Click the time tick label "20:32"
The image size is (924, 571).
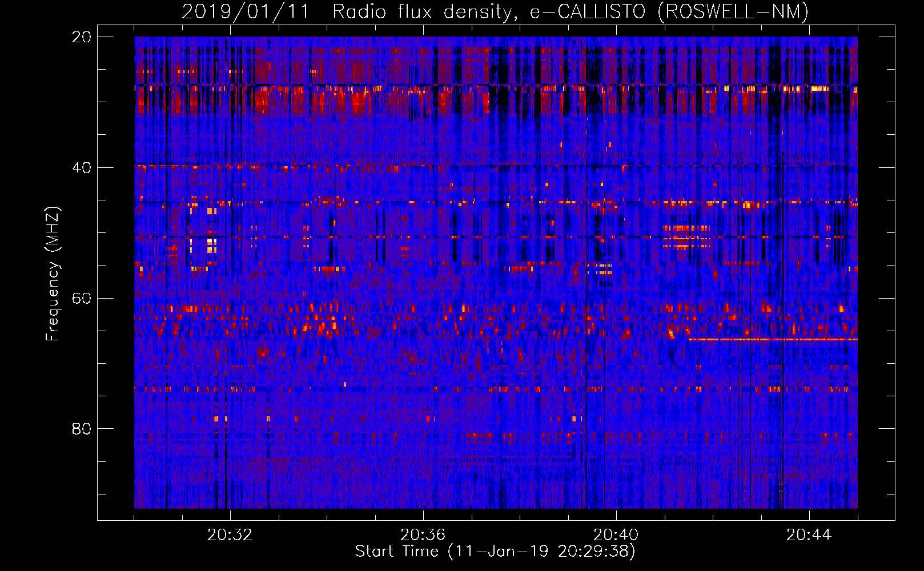click(x=230, y=535)
